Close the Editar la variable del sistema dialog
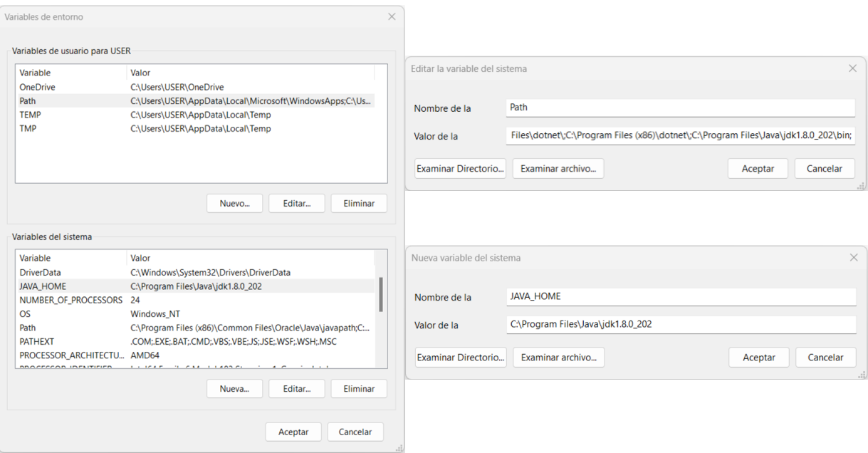 (x=852, y=68)
